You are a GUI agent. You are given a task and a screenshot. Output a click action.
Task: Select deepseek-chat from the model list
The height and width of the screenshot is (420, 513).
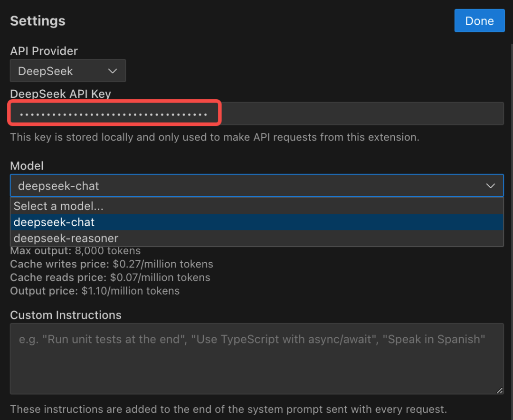click(x=257, y=222)
